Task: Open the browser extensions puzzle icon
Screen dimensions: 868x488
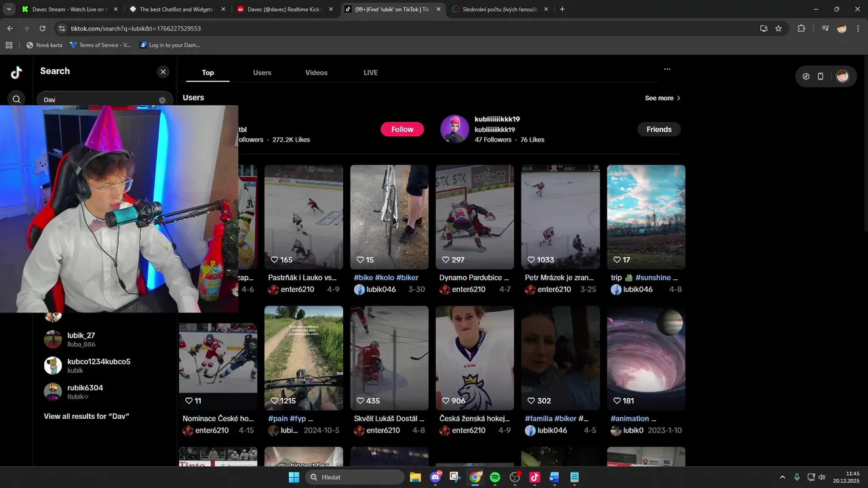Action: [802, 28]
